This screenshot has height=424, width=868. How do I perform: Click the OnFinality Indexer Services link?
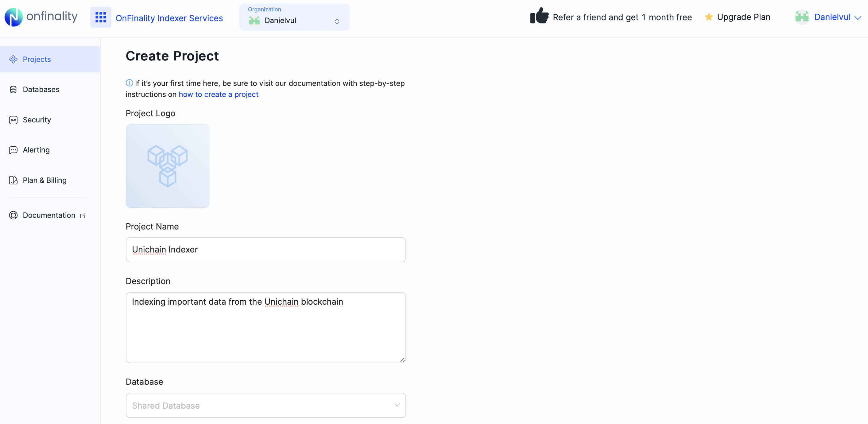[x=169, y=18]
